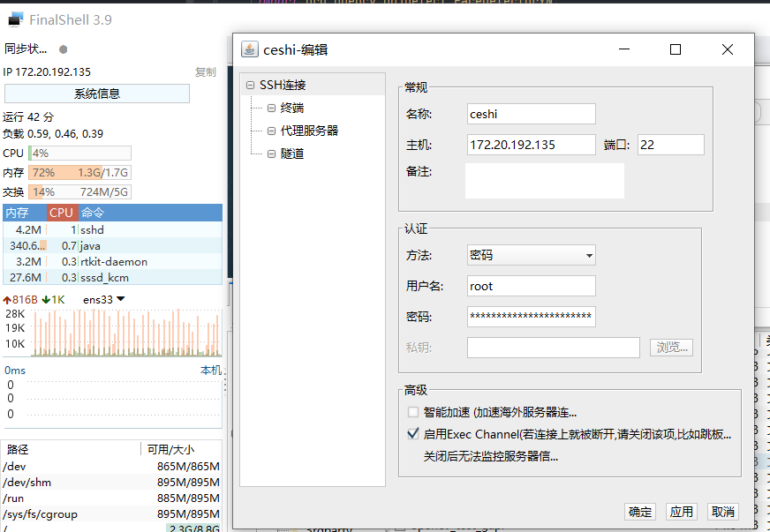This screenshot has width=770, height=532.
Task: Click the 主机 field with 172.20.192.135
Action: click(x=532, y=145)
